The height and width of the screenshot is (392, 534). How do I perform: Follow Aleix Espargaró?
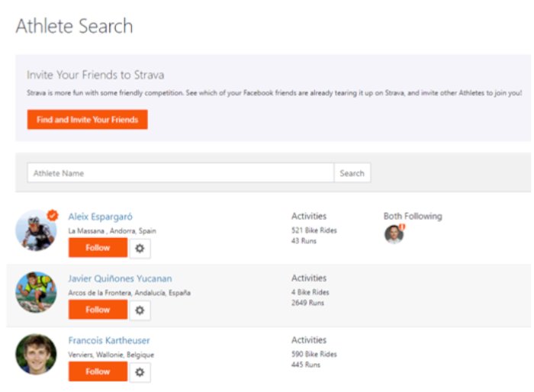coord(98,248)
